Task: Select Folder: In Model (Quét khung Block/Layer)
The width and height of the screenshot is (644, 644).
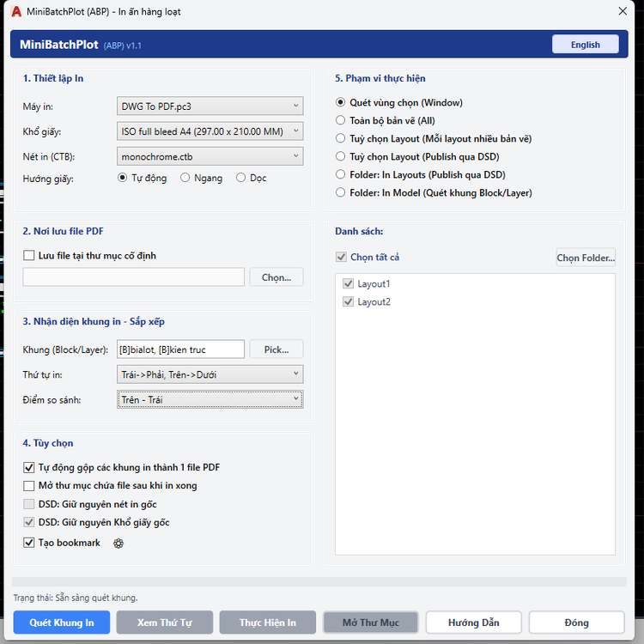Action: 434,192
